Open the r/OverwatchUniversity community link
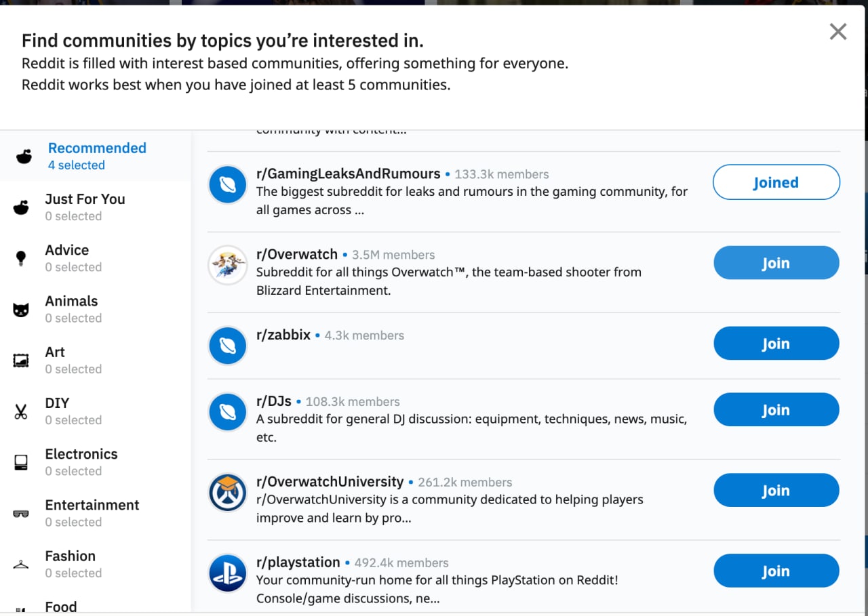This screenshot has width=868, height=616. pyautogui.click(x=330, y=482)
